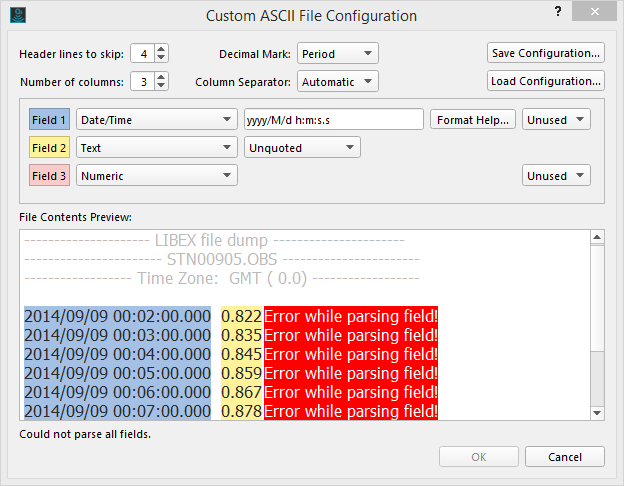Click the Cancel button

pos(564,457)
